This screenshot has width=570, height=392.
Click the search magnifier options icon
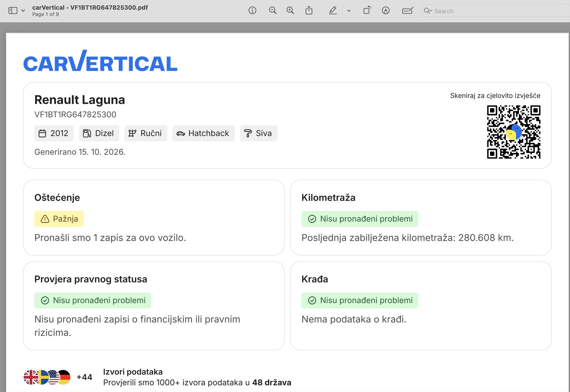pyautogui.click(x=428, y=11)
